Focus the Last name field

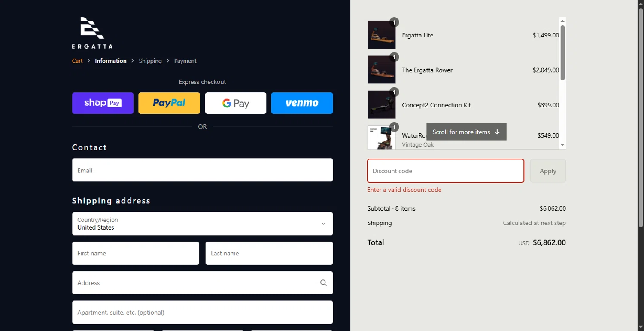(269, 253)
